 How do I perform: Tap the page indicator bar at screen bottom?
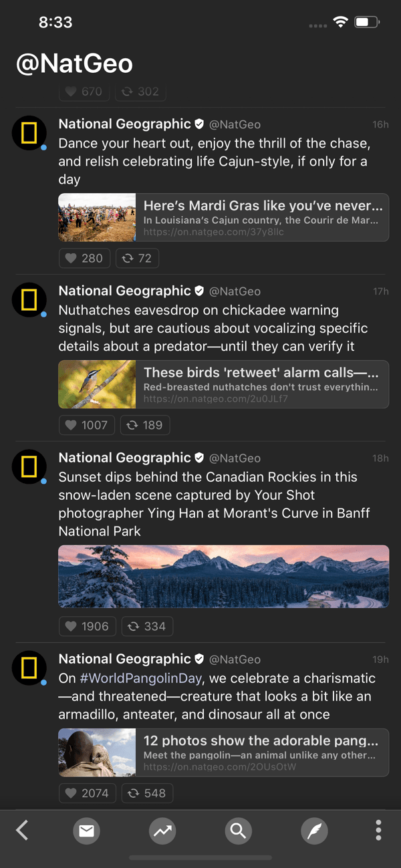click(x=200, y=858)
